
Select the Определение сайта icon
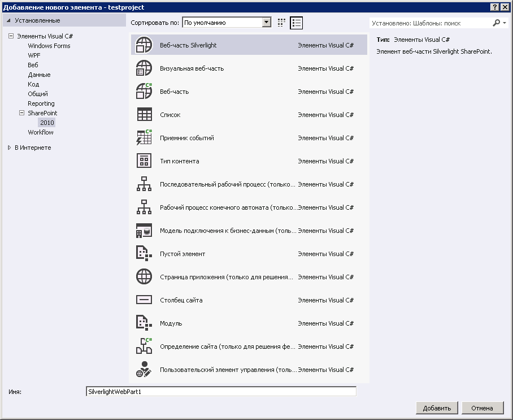145,347
